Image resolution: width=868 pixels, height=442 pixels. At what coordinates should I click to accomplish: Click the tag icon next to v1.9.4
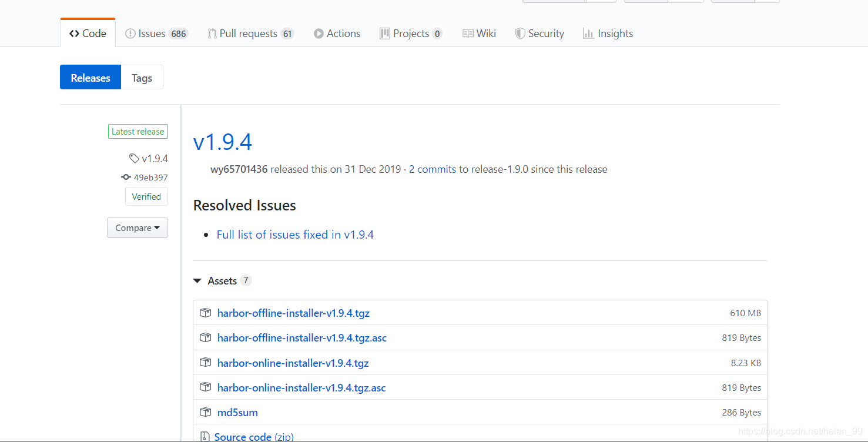pos(135,159)
